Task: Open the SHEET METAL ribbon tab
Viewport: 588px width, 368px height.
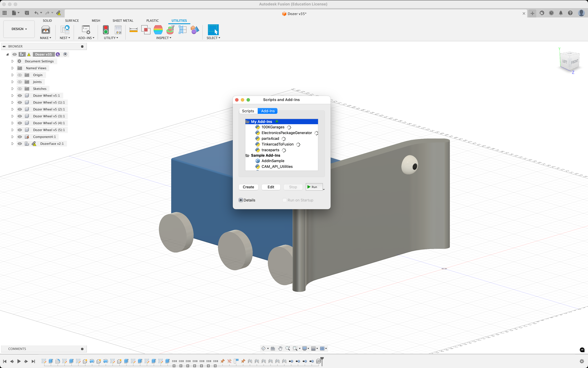Action: pyautogui.click(x=123, y=21)
